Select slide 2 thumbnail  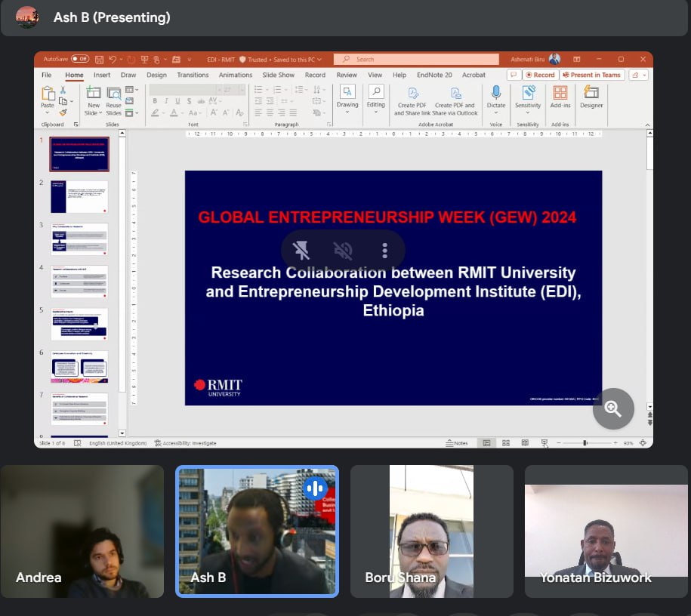click(79, 196)
